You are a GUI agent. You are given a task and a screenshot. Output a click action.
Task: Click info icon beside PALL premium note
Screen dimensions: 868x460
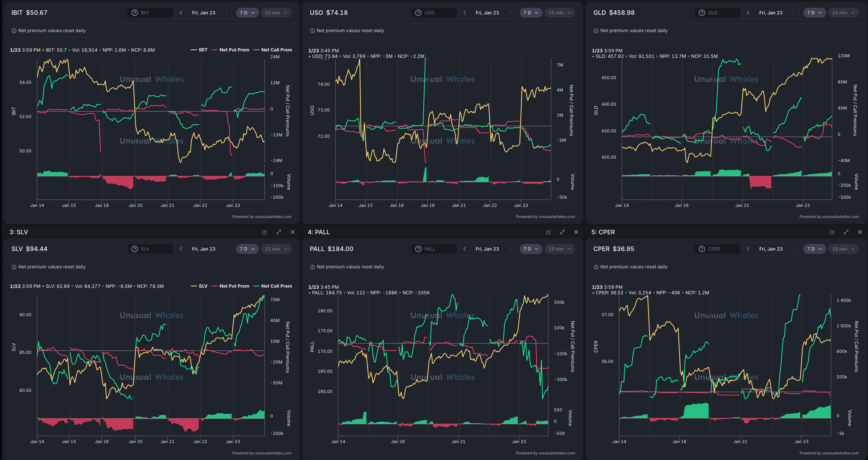pos(312,267)
